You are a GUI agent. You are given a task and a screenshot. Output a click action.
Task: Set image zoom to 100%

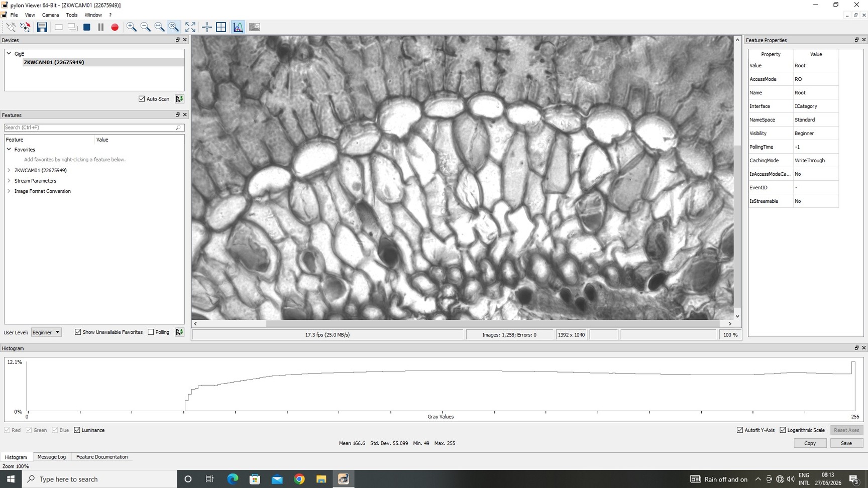174,27
